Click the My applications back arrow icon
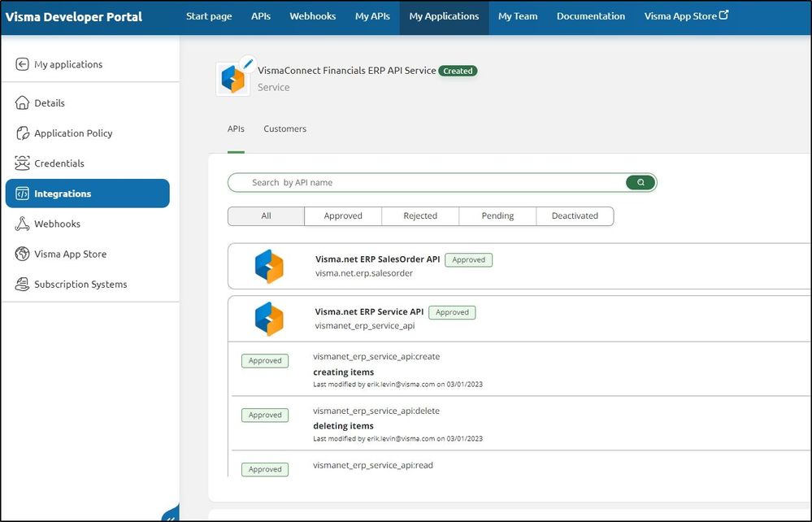The height and width of the screenshot is (522, 812). pyautogui.click(x=22, y=64)
